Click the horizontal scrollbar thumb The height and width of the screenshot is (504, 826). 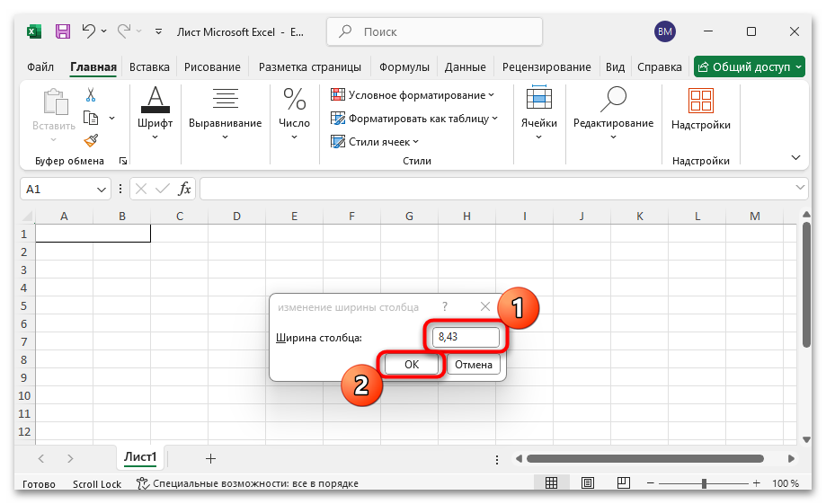tap(644, 459)
